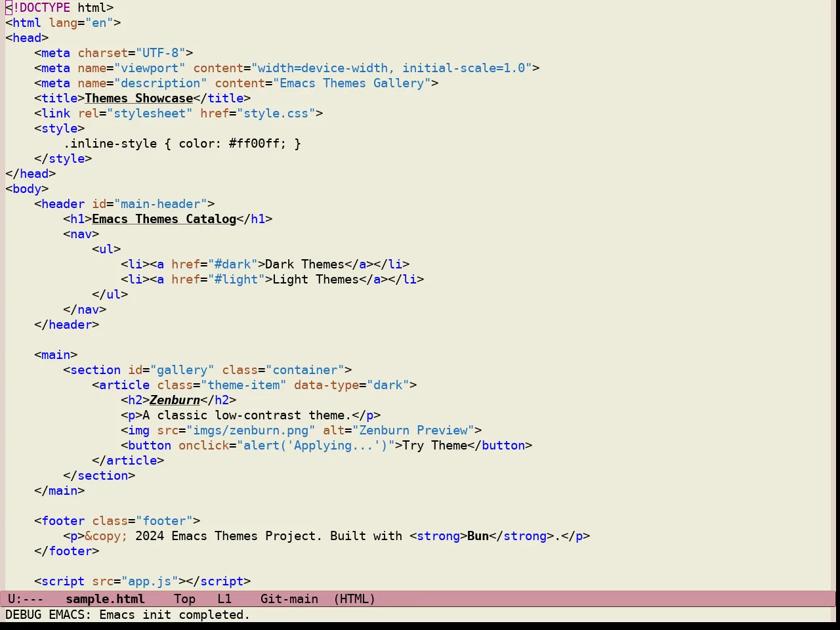Image resolution: width=840 pixels, height=630 pixels.
Task: Click the "#light" href value
Action: (x=236, y=280)
